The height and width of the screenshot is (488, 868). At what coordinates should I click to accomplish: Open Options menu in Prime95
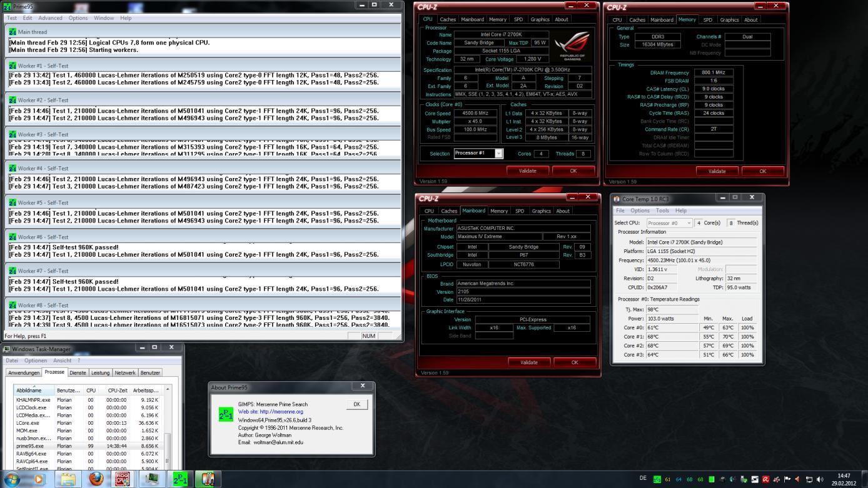[78, 18]
